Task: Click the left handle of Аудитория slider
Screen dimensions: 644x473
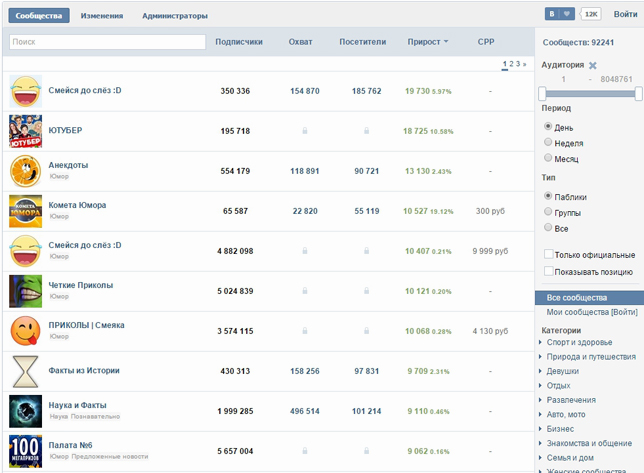Action: coord(542,94)
